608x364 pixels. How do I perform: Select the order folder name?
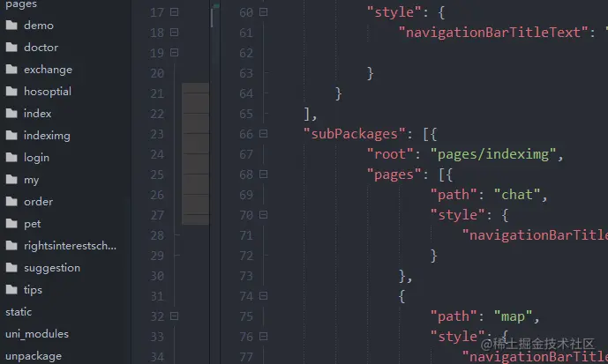(x=38, y=202)
